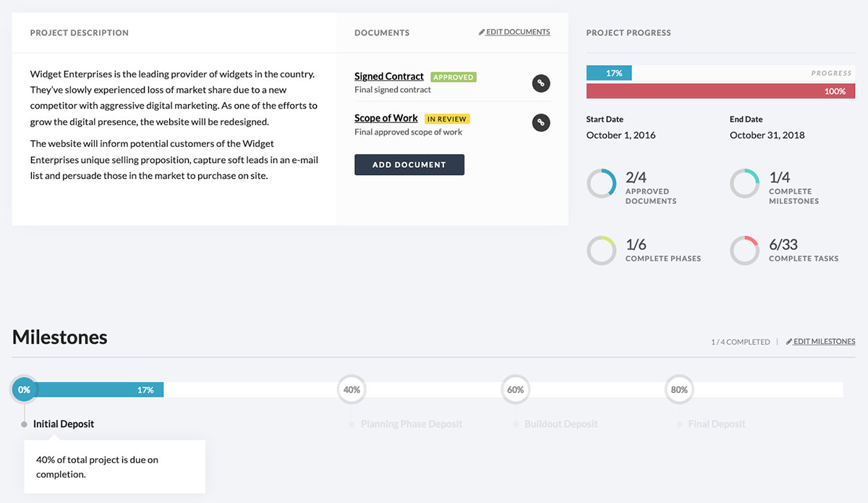Screen dimensions: 868x503
Task: Click Complete Tasks donut chart icon
Action: 744,250
